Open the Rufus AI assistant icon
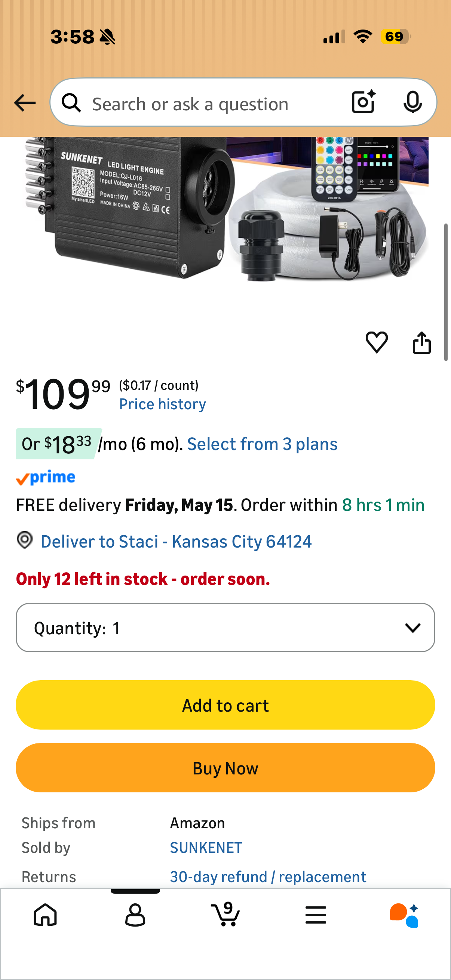Viewport: 451px width, 980px height. [x=404, y=915]
